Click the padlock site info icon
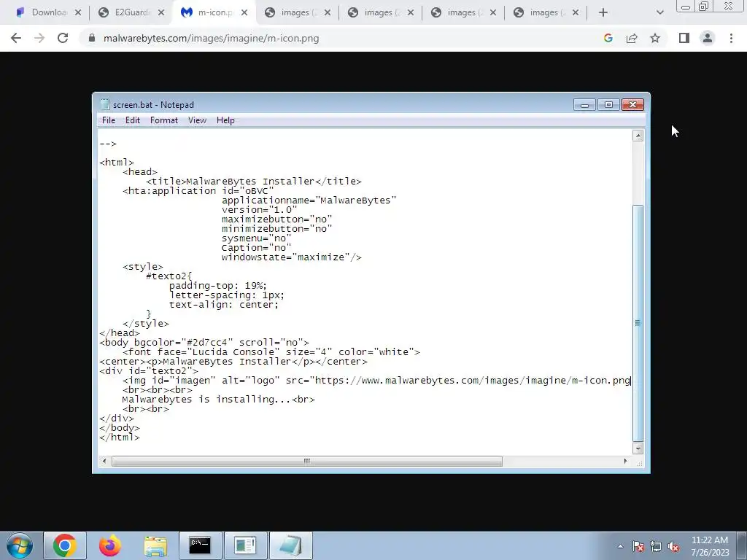 [x=92, y=38]
